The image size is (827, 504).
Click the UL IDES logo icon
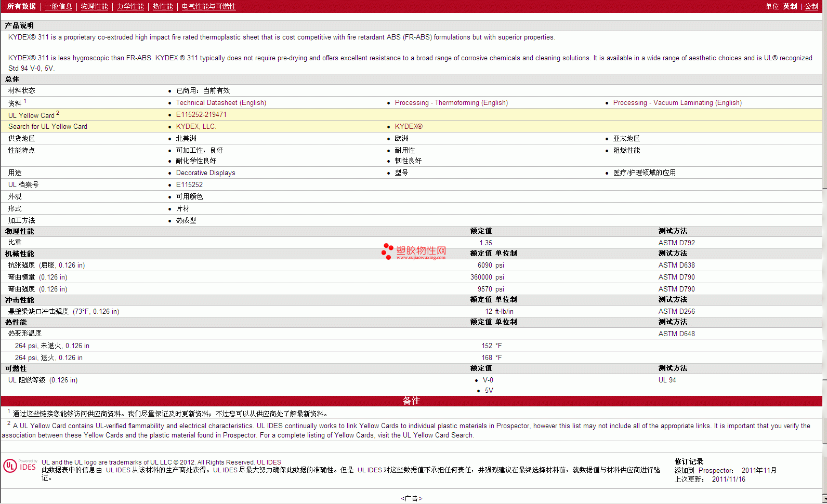click(x=20, y=466)
